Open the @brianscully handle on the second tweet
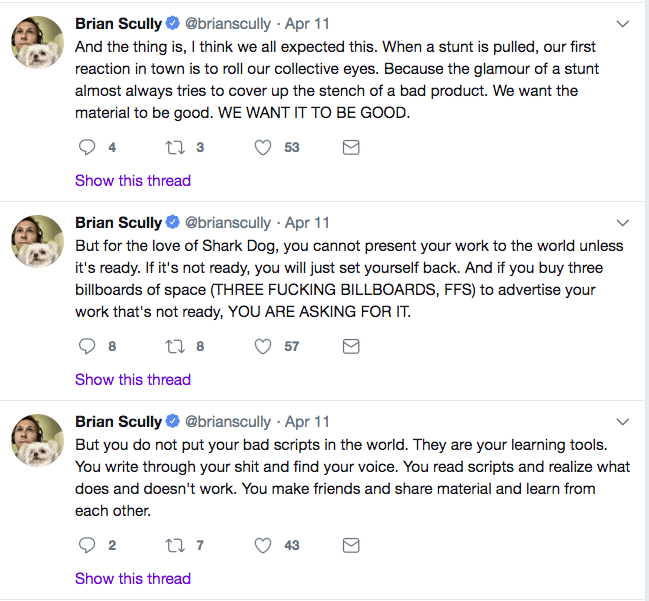 [228, 223]
